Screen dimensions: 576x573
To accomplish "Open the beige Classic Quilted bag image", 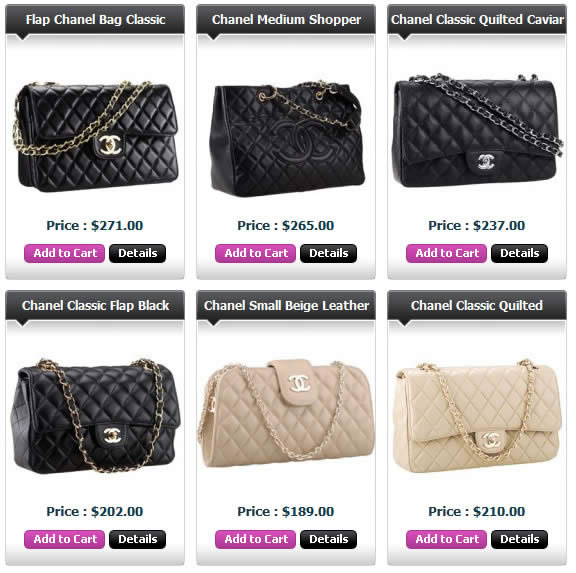I will click(x=477, y=416).
